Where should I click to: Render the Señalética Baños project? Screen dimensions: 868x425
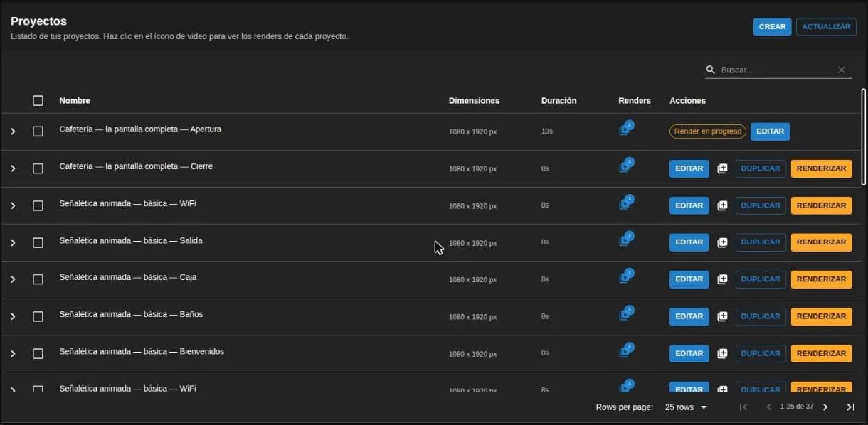coord(821,316)
